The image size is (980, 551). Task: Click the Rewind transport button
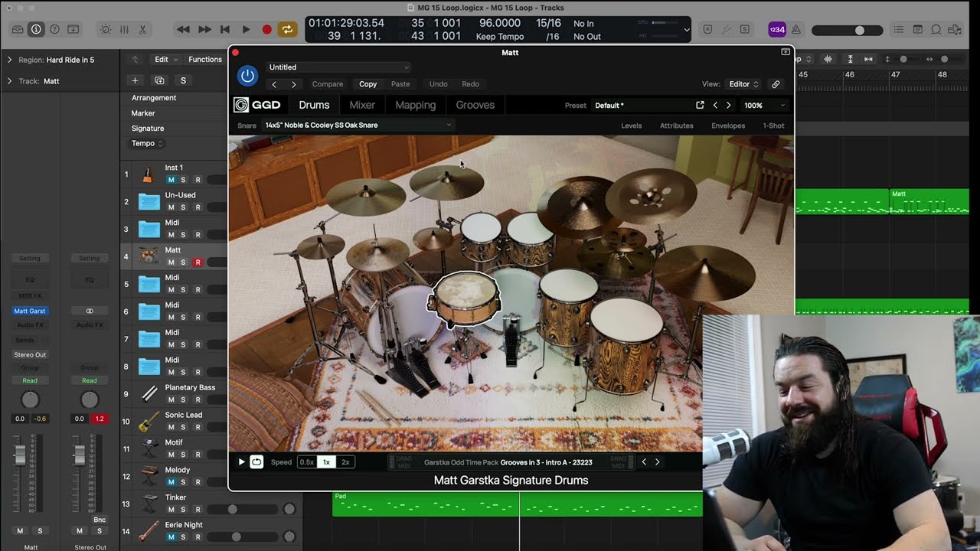pyautogui.click(x=183, y=29)
